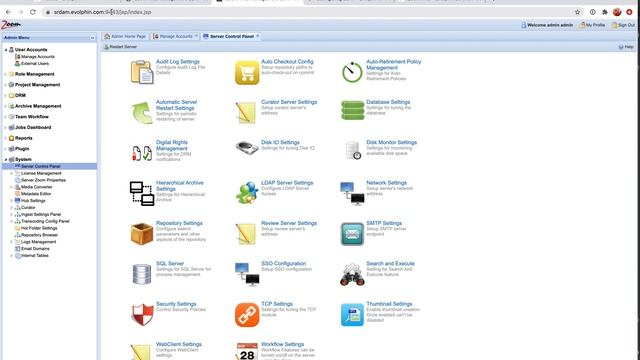The width and height of the screenshot is (640, 360).
Task: Select Internal Tables in the tree
Action: click(x=35, y=256)
